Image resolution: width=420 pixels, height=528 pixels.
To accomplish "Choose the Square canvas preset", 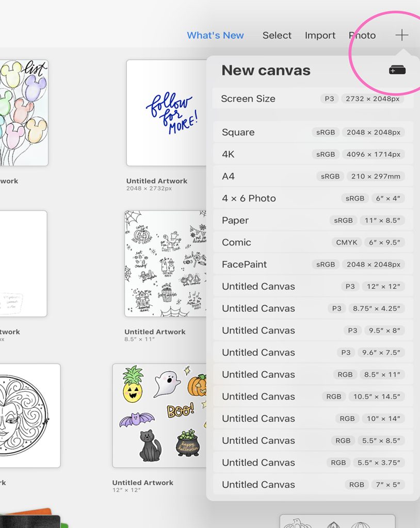I will (x=313, y=133).
